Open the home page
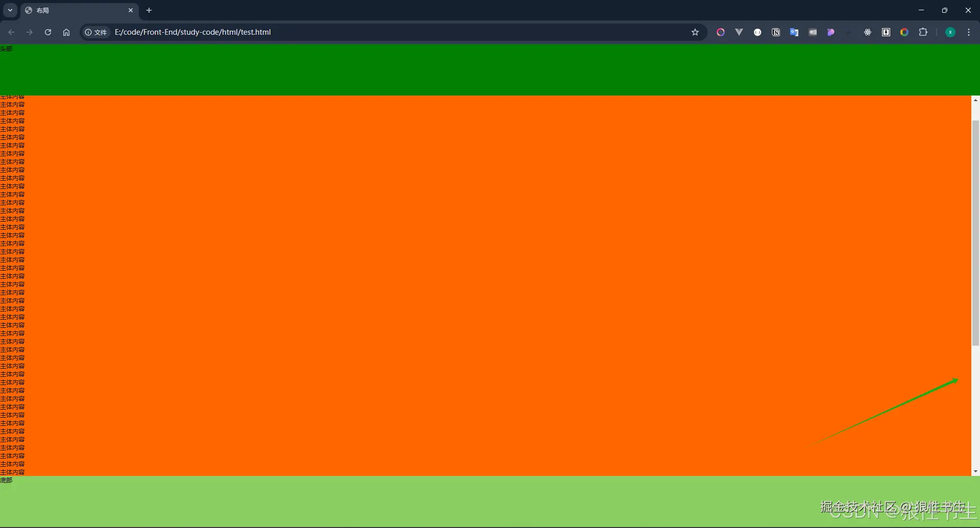The width and height of the screenshot is (980, 528). pyautogui.click(x=66, y=32)
